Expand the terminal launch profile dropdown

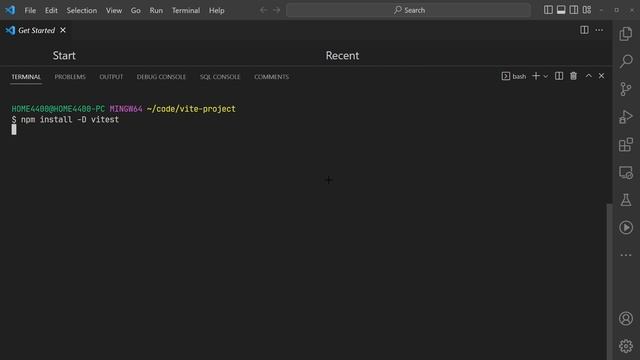tap(545, 76)
